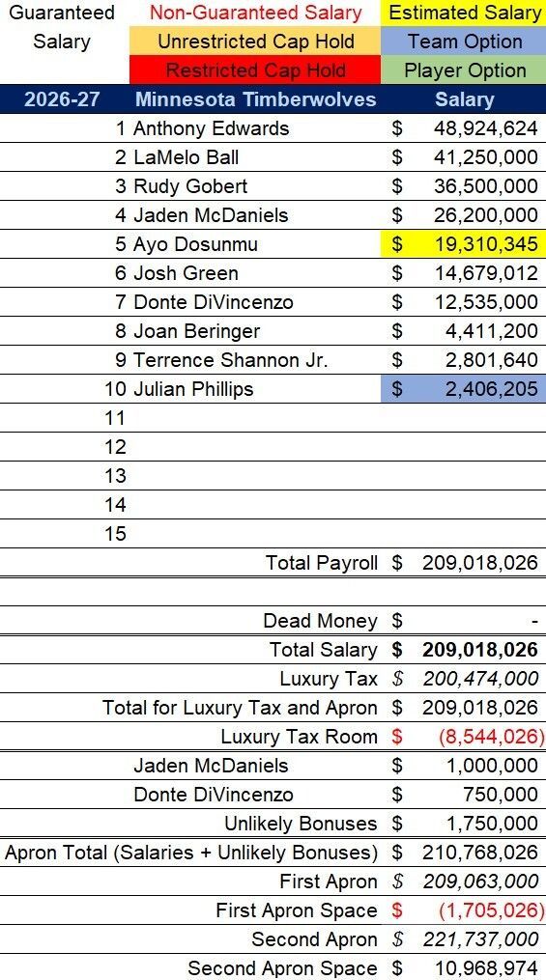Select the Apron Total label cell
The image size is (546, 980).
[x=190, y=853]
